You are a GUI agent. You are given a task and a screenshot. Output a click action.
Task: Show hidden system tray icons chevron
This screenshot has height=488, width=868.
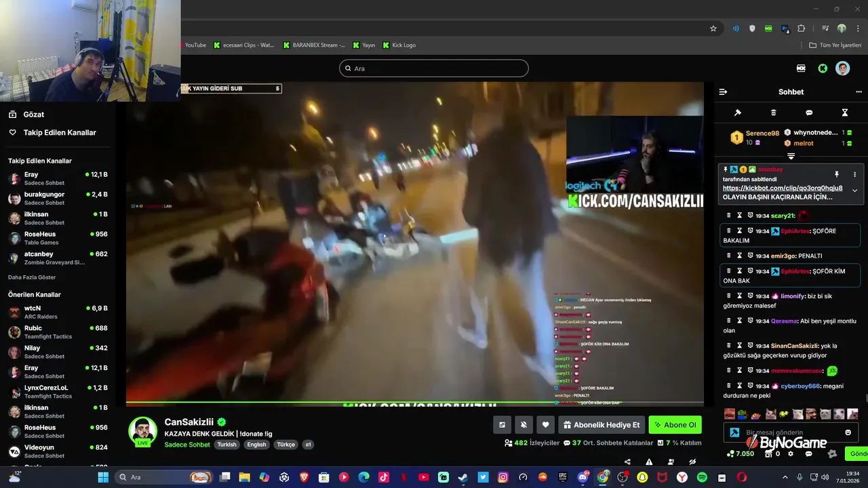coord(785,477)
